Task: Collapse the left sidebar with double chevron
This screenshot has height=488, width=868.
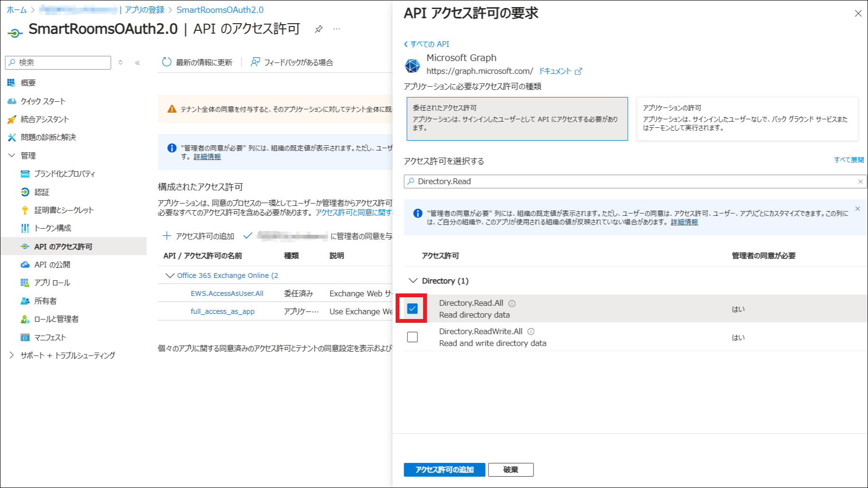Action: point(137,62)
